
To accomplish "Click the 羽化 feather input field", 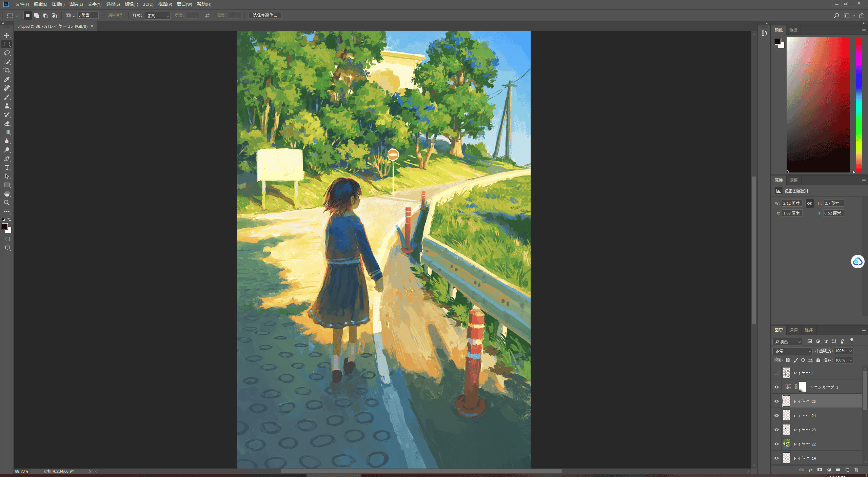I will click(x=88, y=16).
